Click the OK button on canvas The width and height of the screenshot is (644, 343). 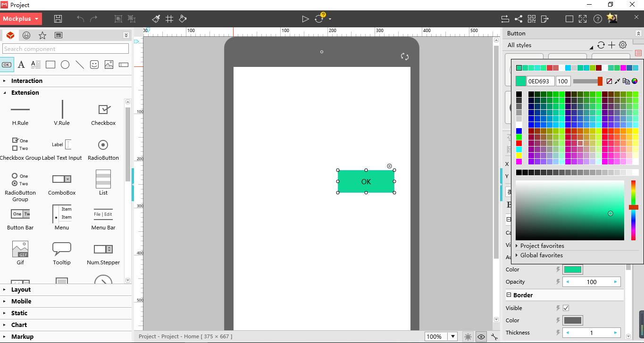366,181
